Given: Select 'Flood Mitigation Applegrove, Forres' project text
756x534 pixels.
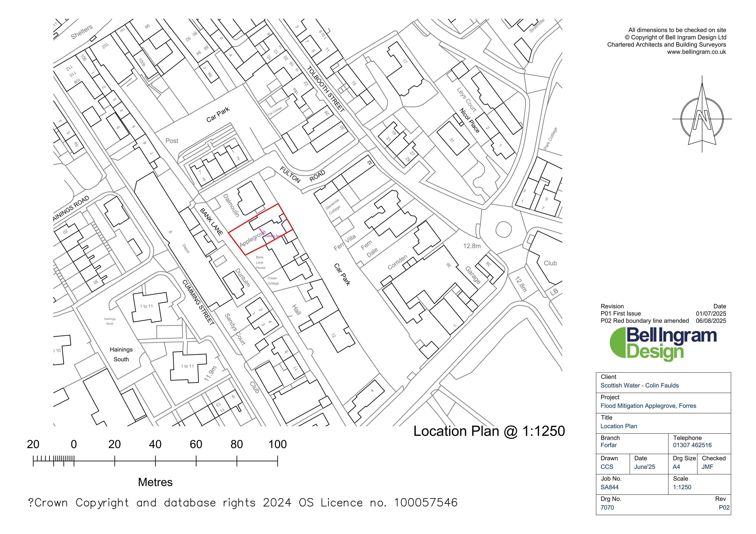Looking at the screenshot, I should click(648, 406).
